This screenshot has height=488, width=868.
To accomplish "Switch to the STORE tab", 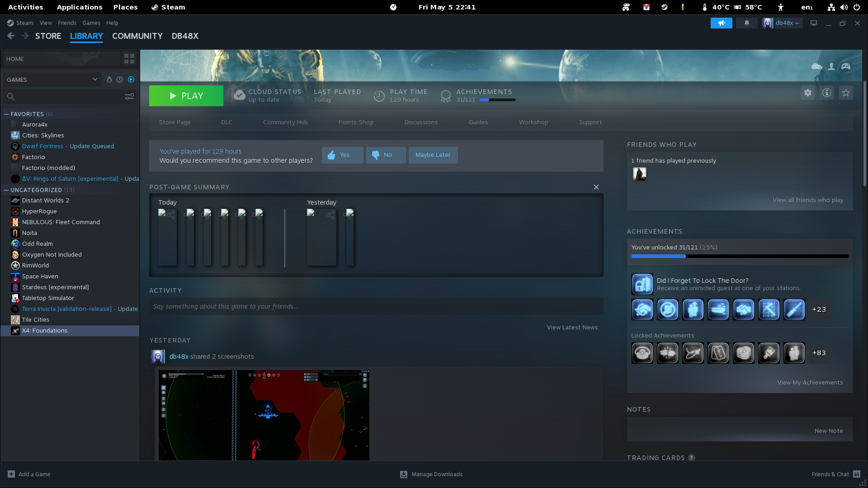I will (48, 36).
